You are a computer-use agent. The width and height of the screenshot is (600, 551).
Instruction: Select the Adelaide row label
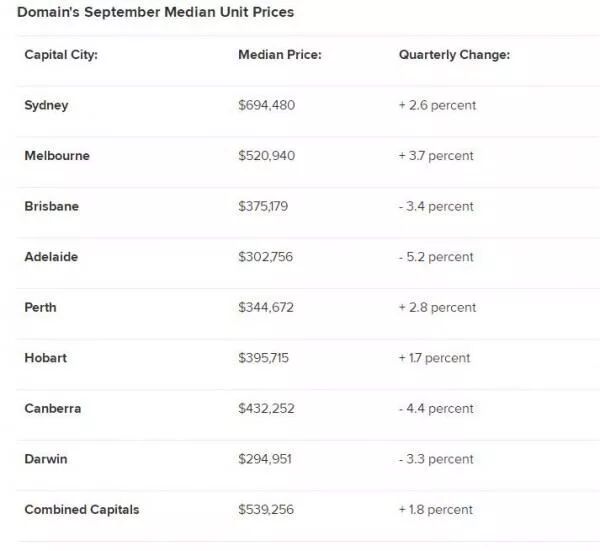pyautogui.click(x=51, y=257)
